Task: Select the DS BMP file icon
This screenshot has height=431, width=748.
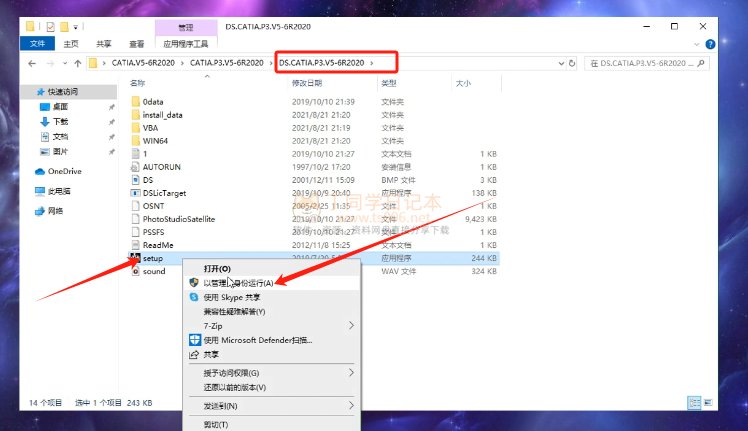Action: (x=135, y=180)
